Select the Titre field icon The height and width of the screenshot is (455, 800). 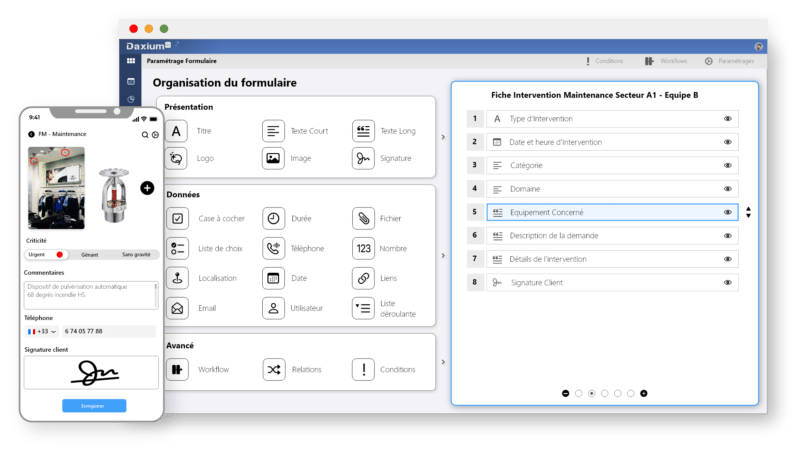[x=176, y=131]
